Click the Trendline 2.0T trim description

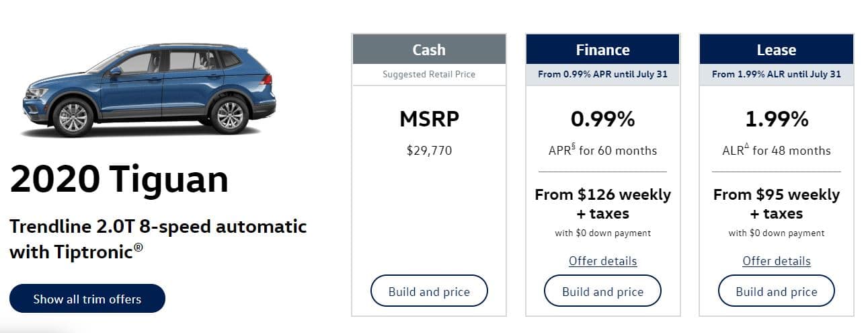coord(158,239)
